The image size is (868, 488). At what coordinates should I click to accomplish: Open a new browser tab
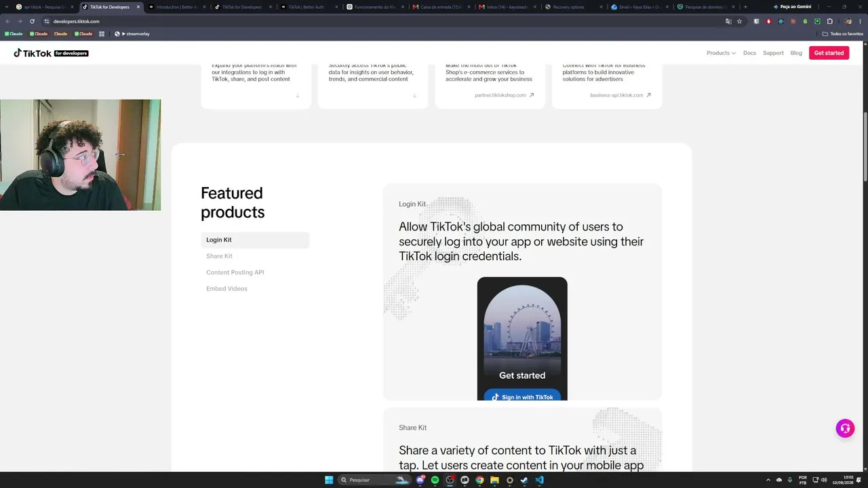point(745,7)
